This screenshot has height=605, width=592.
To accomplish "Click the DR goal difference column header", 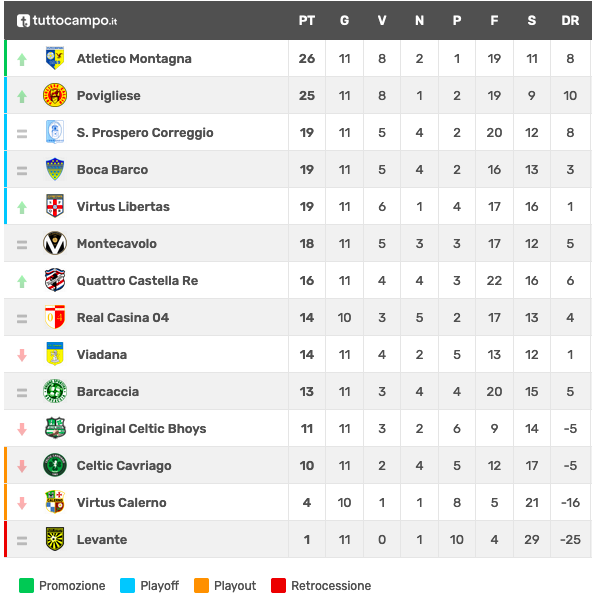I will click(570, 20).
